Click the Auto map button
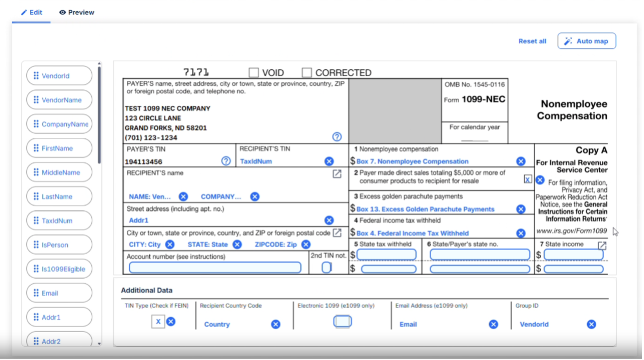Image resolution: width=644 pixels, height=360 pixels. click(586, 41)
